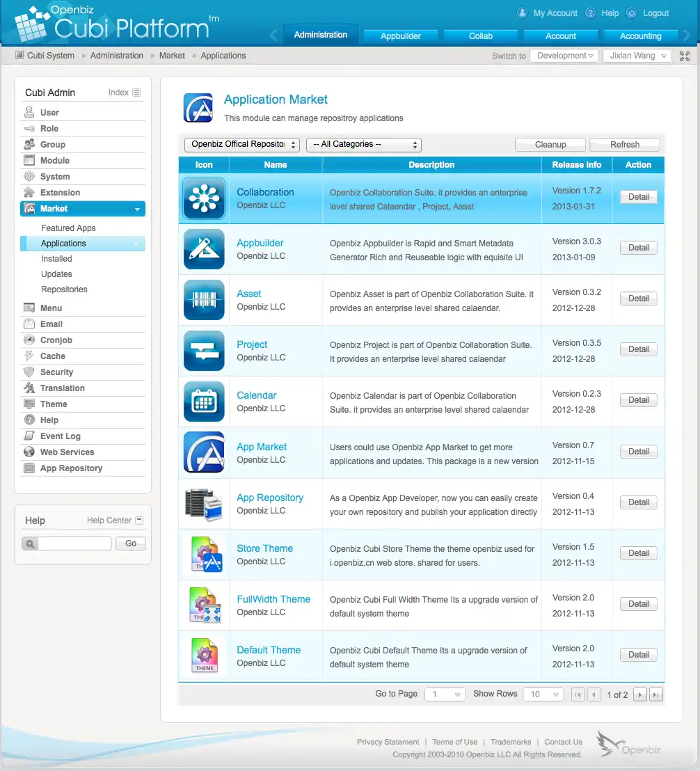This screenshot has width=700, height=771.
Task: Switch to the Collab tab
Action: pyautogui.click(x=480, y=36)
